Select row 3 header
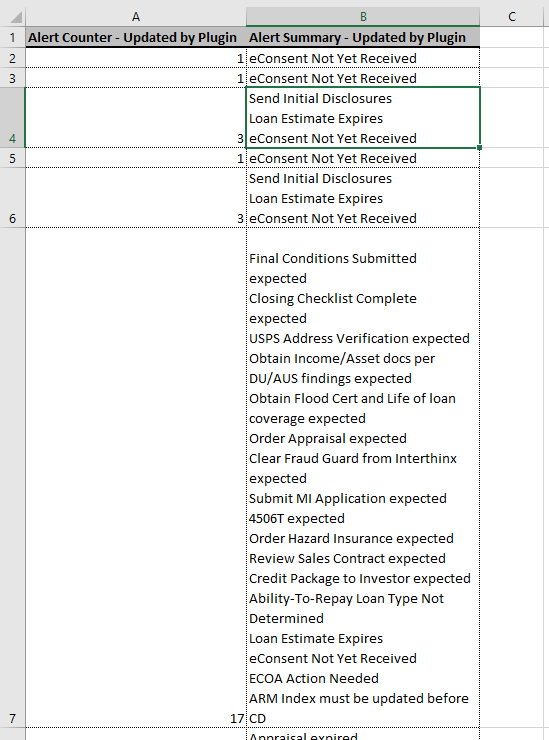Viewport: 549px width, 740px height. [x=13, y=78]
